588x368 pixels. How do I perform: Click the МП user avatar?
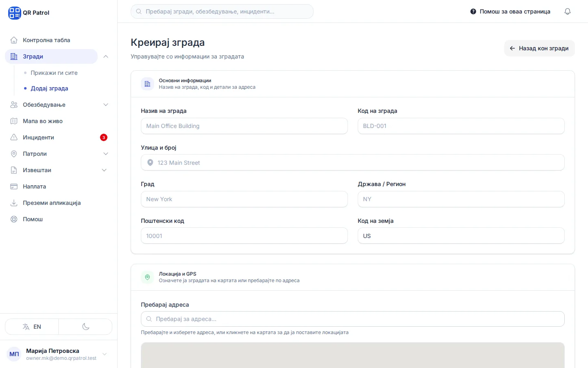click(x=14, y=354)
